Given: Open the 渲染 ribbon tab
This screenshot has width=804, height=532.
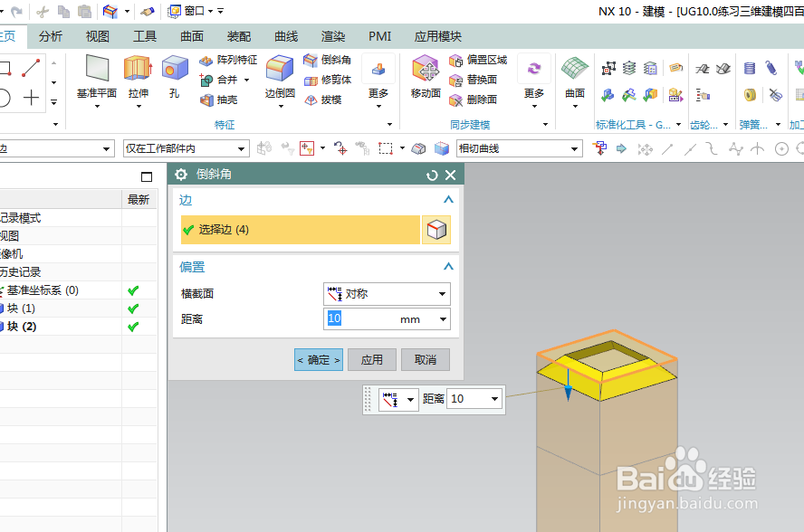Looking at the screenshot, I should pos(331,36).
